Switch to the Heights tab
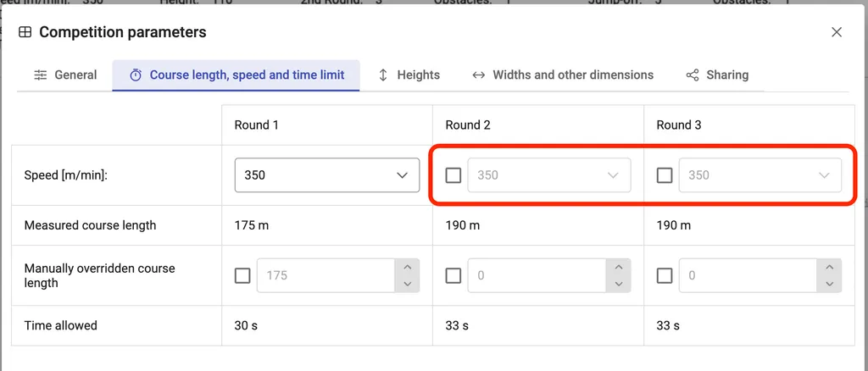The height and width of the screenshot is (371, 868). [x=409, y=75]
